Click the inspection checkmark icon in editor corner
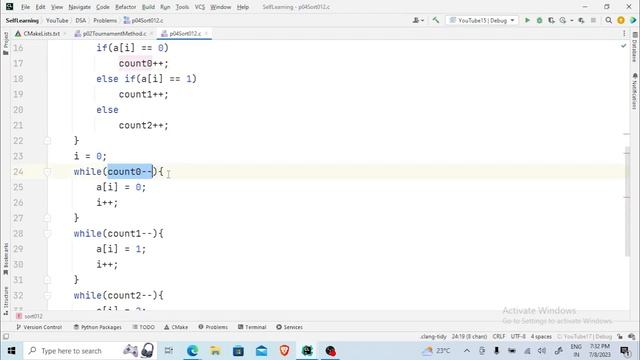The width and height of the screenshot is (640, 360). coord(623,46)
